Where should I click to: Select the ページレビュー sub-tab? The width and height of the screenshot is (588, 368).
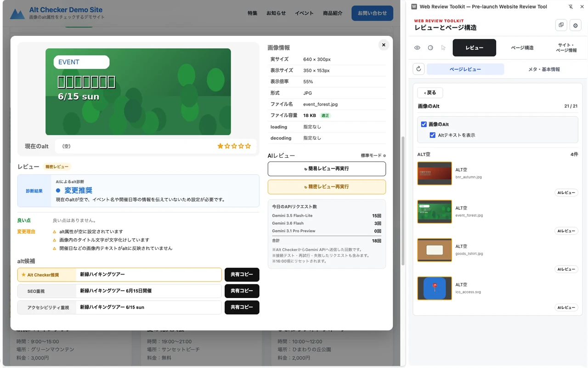click(465, 69)
